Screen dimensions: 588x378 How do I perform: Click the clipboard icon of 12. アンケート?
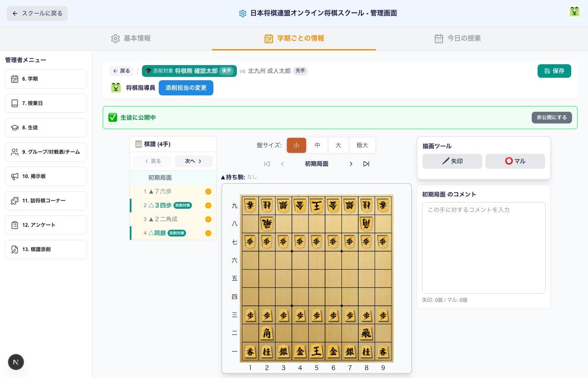click(x=15, y=225)
